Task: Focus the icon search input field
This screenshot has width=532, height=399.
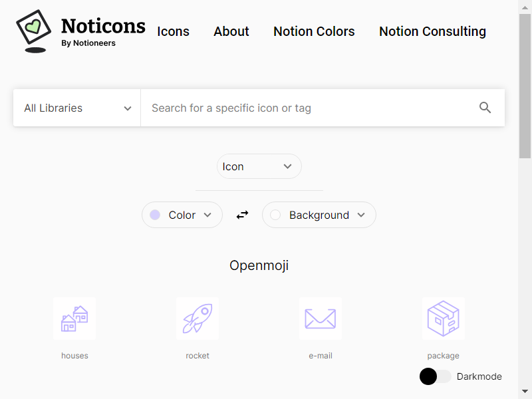Action: coord(311,108)
